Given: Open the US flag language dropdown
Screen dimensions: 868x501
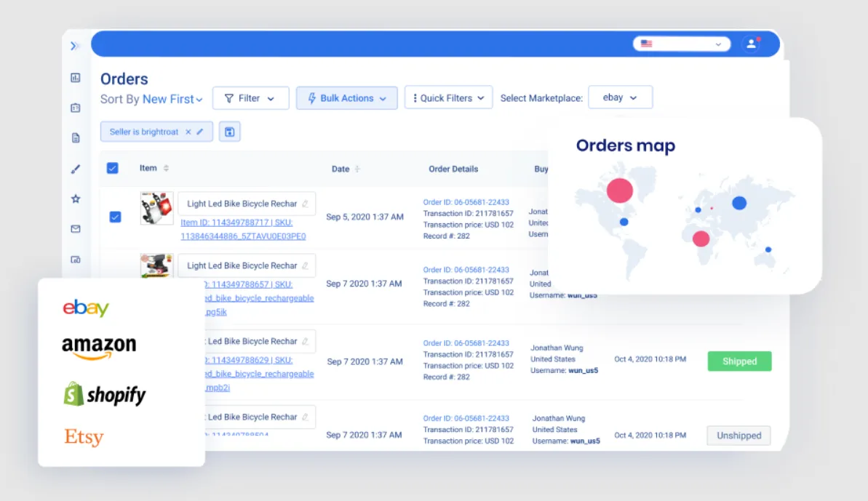Looking at the screenshot, I should coord(682,44).
